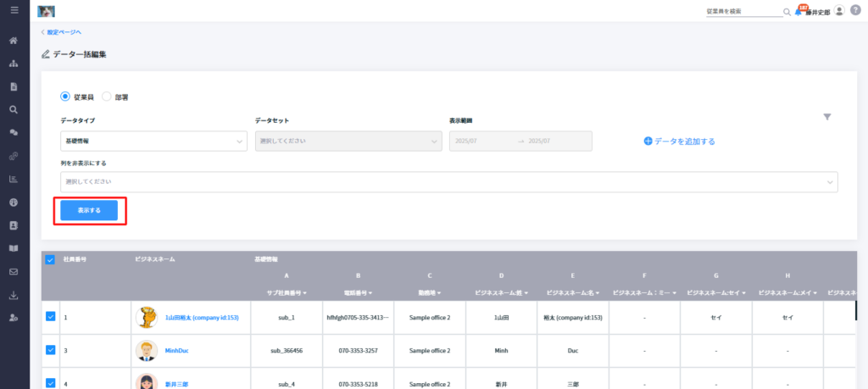Open the document file sidebar icon

(14, 86)
